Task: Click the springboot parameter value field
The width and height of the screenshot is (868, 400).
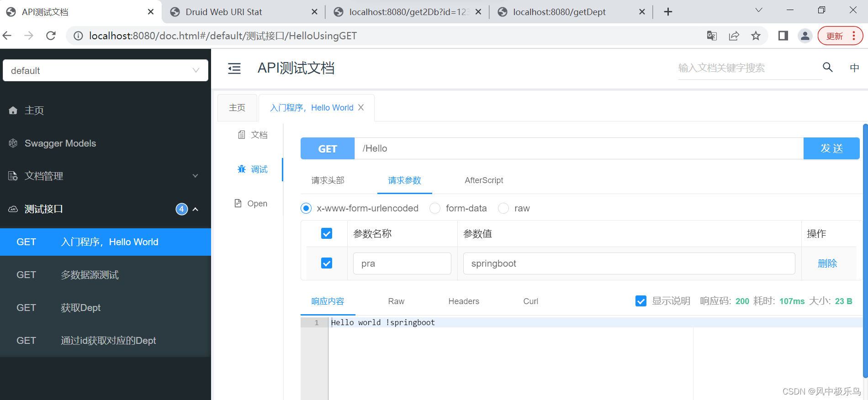Action: point(629,263)
